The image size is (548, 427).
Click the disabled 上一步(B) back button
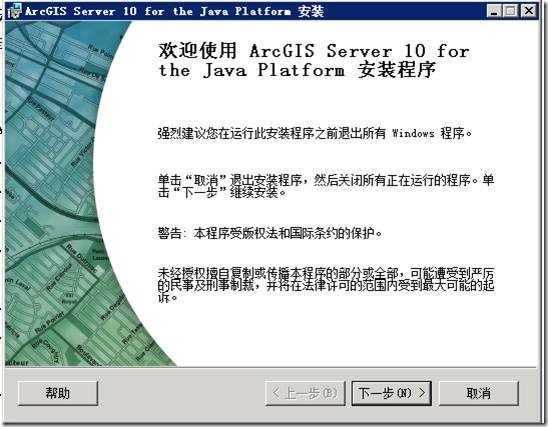(305, 393)
